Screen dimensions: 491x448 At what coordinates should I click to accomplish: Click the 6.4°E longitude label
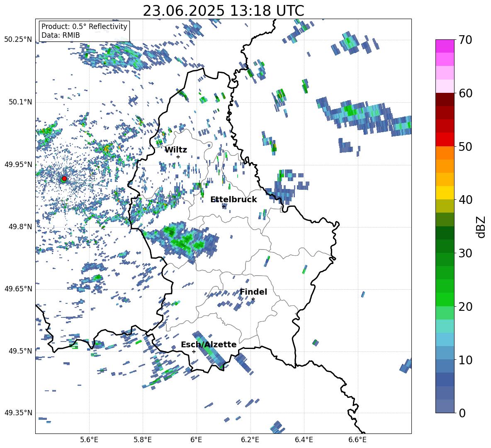tap(304, 440)
